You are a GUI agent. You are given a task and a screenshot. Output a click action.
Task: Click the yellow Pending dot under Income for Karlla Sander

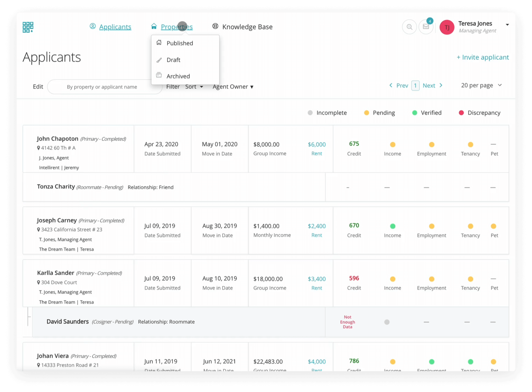tap(392, 279)
